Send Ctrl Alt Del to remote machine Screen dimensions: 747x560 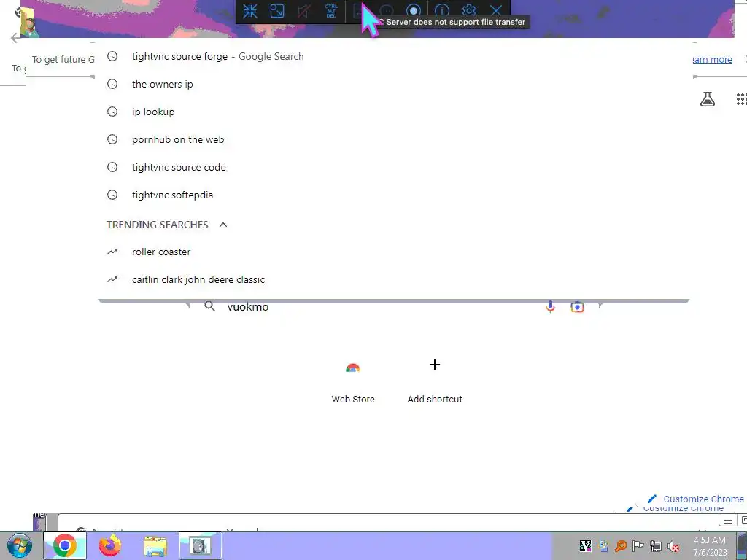331,11
